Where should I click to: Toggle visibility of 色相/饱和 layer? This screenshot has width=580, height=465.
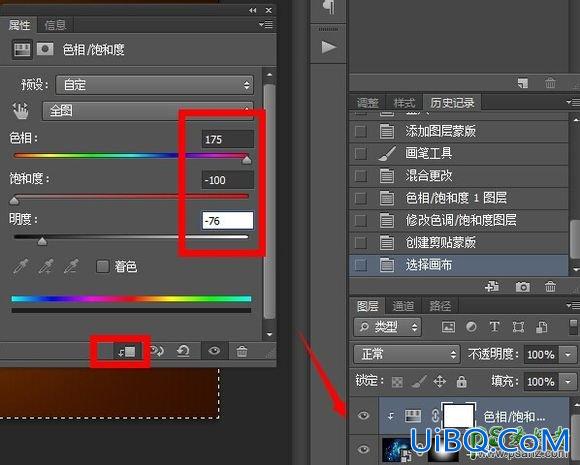point(363,416)
